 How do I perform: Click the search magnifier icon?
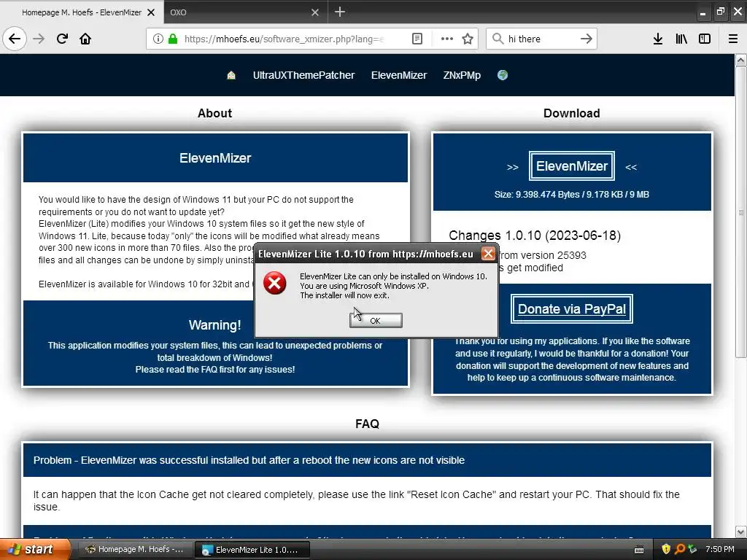pos(498,39)
